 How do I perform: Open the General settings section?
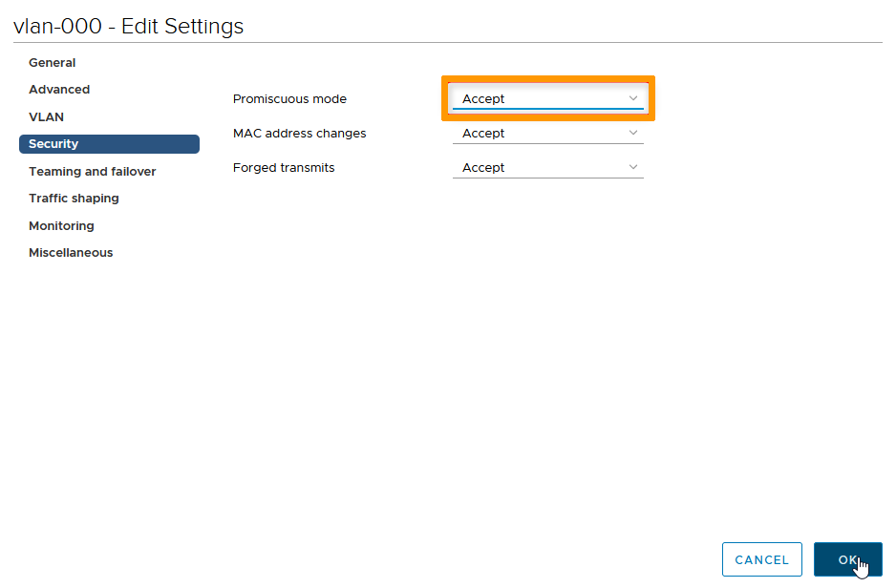[x=53, y=63]
